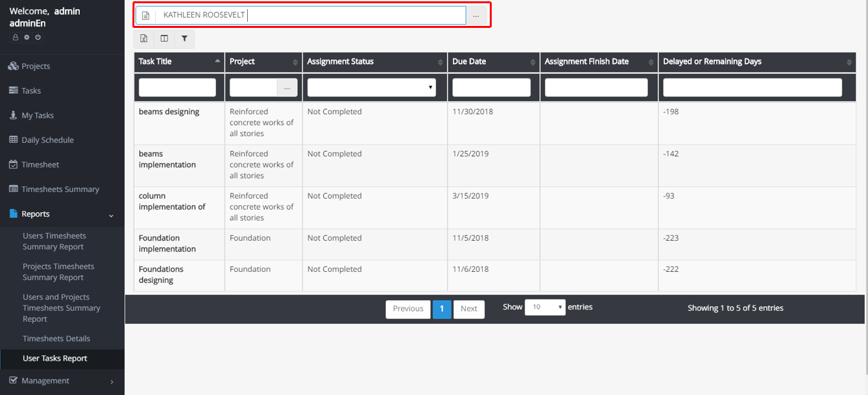
Task: Sort by Project column header
Action: coord(263,62)
